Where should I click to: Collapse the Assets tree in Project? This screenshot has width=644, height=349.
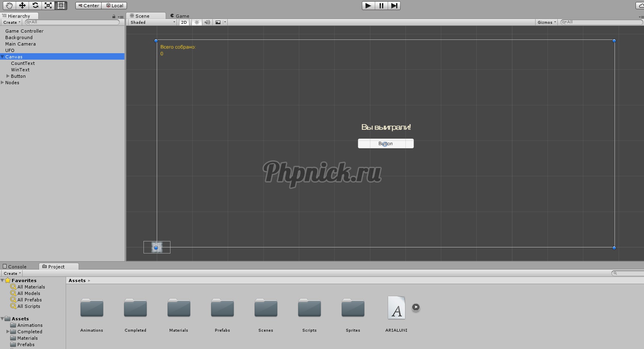point(2,318)
